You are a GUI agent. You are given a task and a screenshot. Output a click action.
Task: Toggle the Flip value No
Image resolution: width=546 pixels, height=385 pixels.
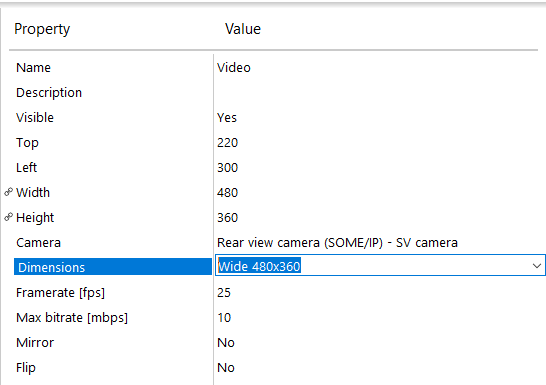226,368
